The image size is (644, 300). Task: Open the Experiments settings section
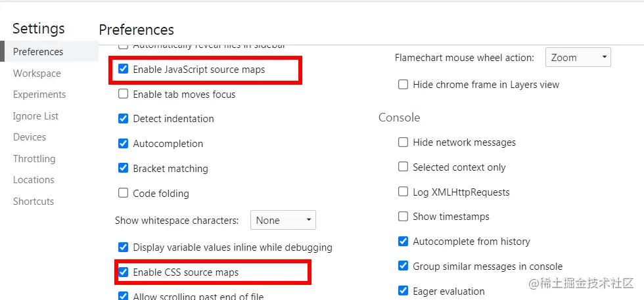pos(39,95)
